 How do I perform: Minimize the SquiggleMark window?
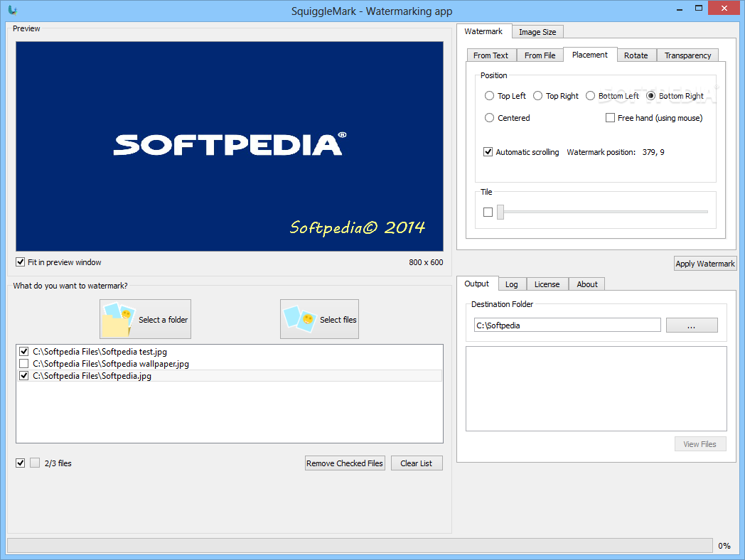click(680, 9)
